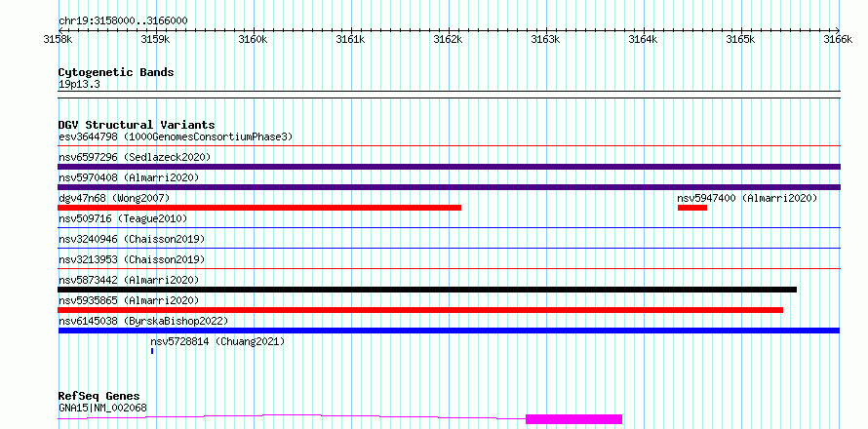Open the GNA15|NM_002068 gene label

click(102, 409)
